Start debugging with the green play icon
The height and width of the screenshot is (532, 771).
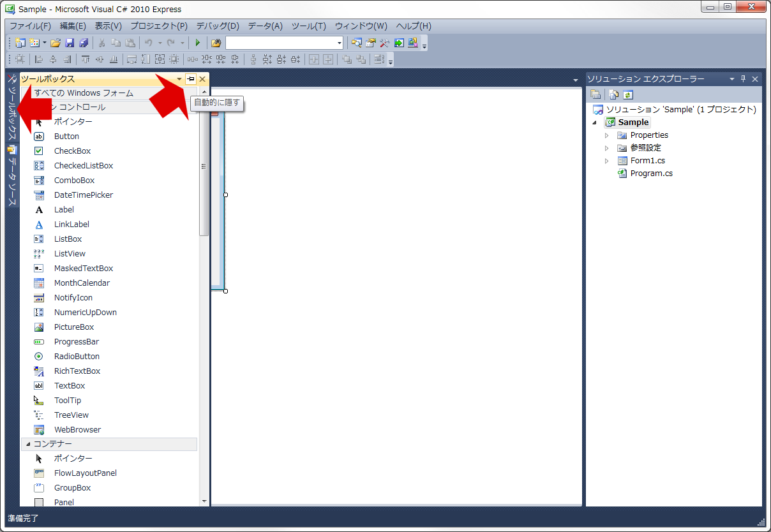coord(197,43)
